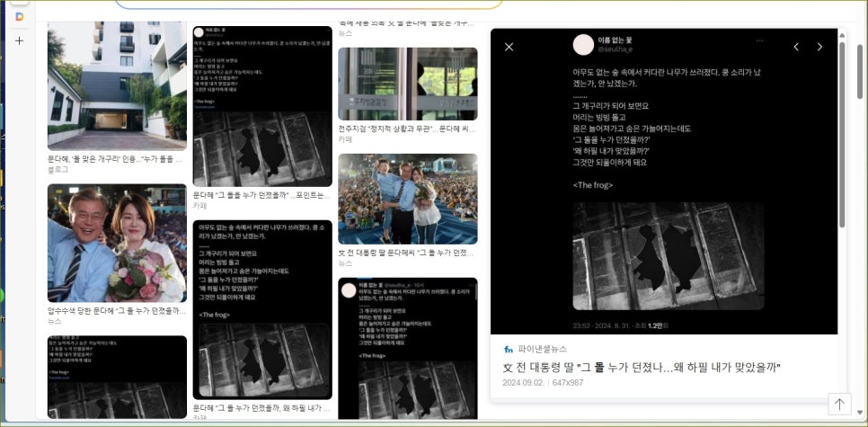868x427 pixels.
Task: Open the tweet thumbnail above "포인트는" caption
Action: (262, 106)
